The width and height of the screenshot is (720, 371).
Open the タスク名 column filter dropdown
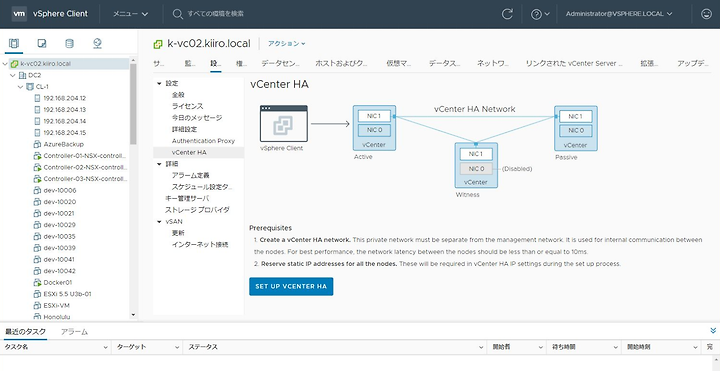106,348
